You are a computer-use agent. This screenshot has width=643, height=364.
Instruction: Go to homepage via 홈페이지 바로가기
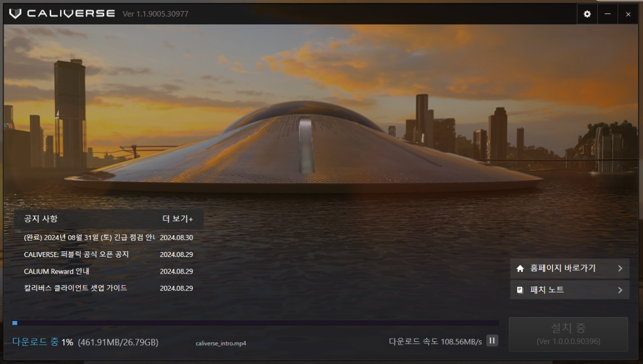pyautogui.click(x=569, y=269)
